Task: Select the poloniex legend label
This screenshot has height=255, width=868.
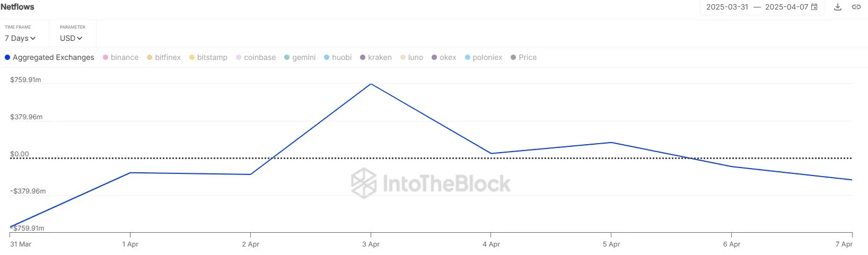Action: click(x=487, y=57)
